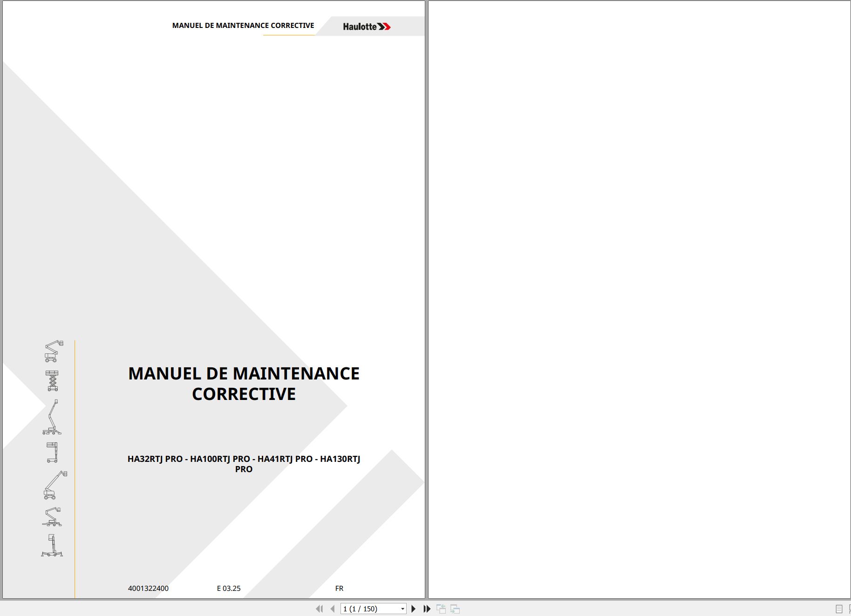Click the scissor lift icon

pyautogui.click(x=52, y=380)
